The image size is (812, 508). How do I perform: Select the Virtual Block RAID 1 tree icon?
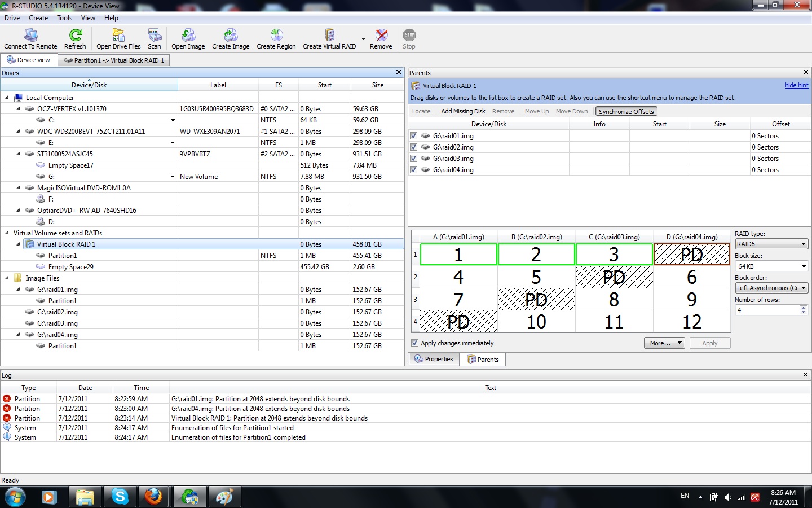[30, 244]
